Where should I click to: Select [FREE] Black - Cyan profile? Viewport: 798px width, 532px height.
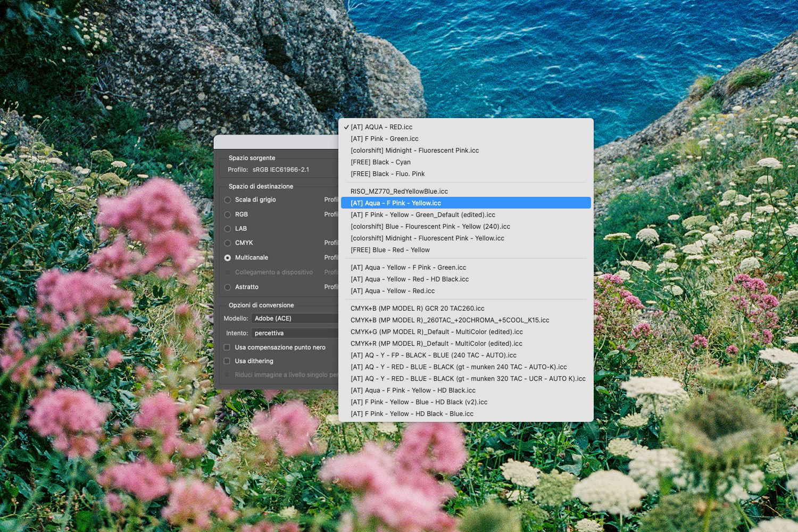(x=380, y=162)
